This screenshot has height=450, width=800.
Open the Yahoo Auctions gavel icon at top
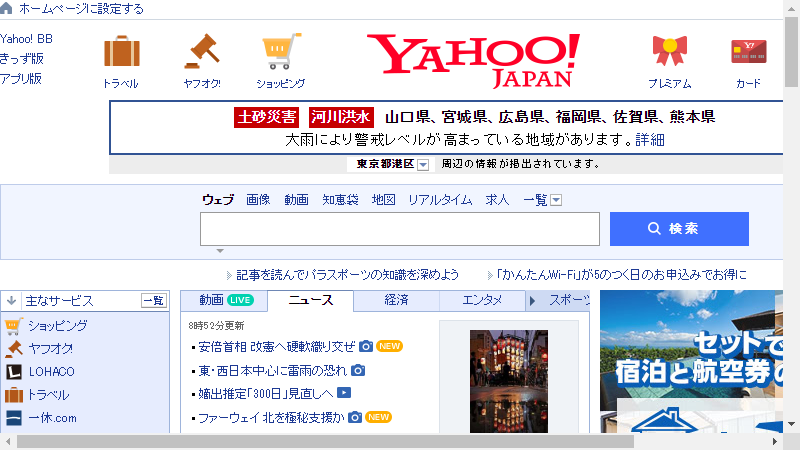click(202, 51)
